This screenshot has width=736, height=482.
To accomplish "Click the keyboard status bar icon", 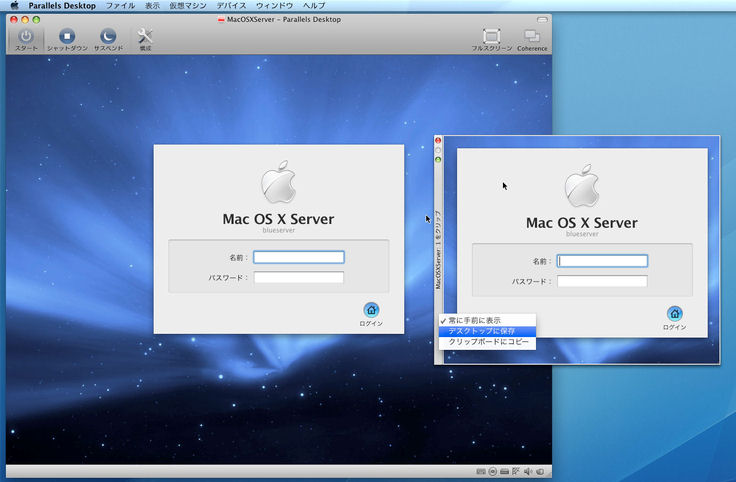I will 481,471.
